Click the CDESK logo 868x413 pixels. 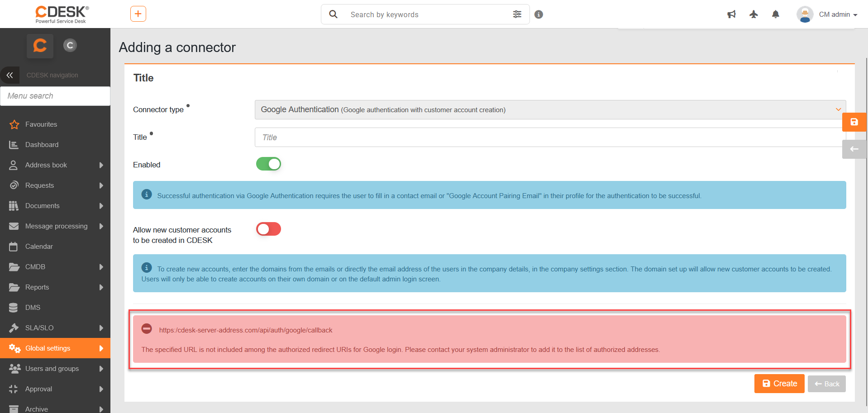point(62,14)
